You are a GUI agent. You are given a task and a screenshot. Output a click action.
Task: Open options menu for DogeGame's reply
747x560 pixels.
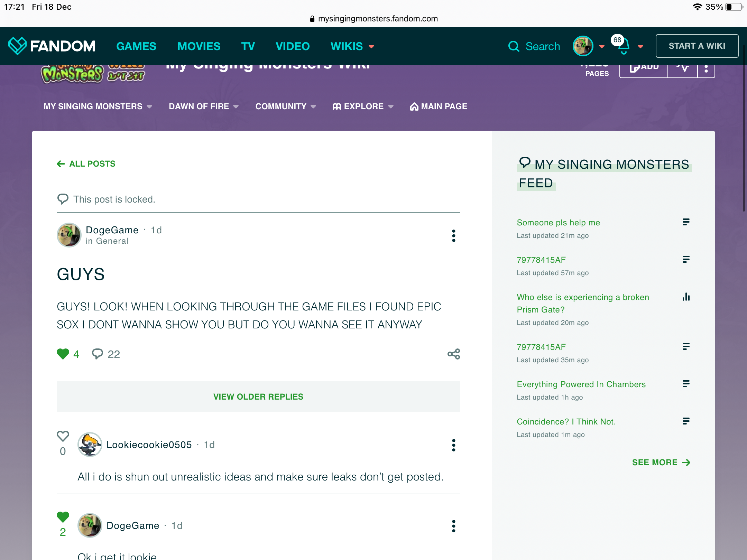click(x=453, y=526)
